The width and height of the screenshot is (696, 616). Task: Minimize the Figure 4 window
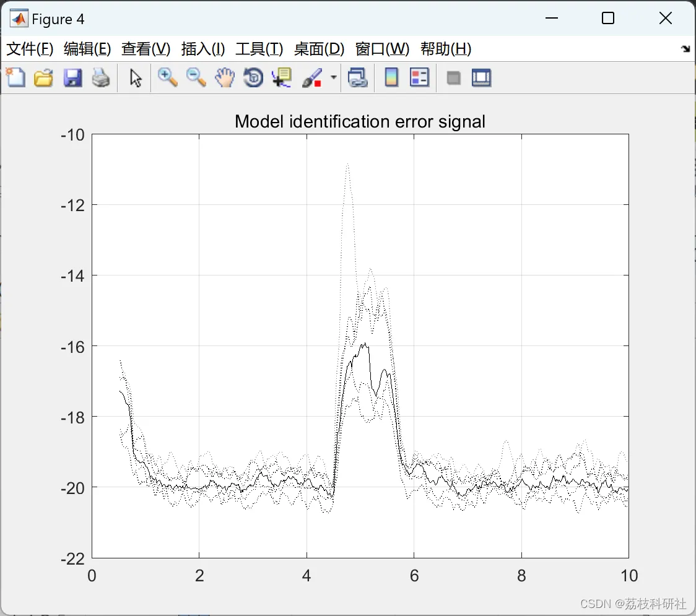(551, 18)
